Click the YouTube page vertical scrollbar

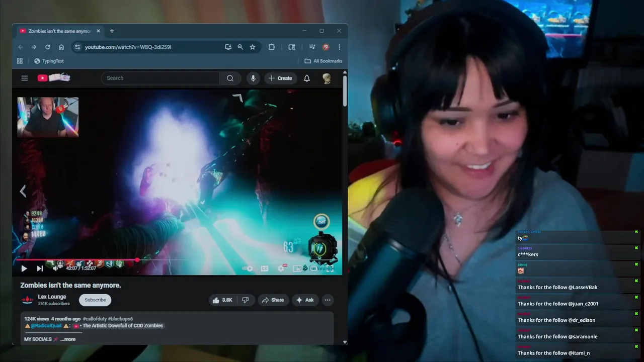[x=345, y=90]
